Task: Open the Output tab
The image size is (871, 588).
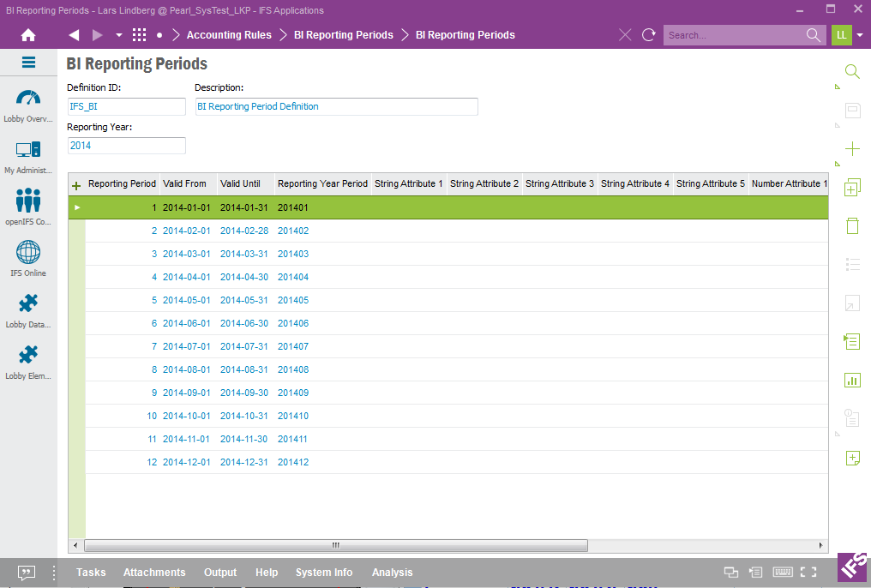Action: [220, 573]
